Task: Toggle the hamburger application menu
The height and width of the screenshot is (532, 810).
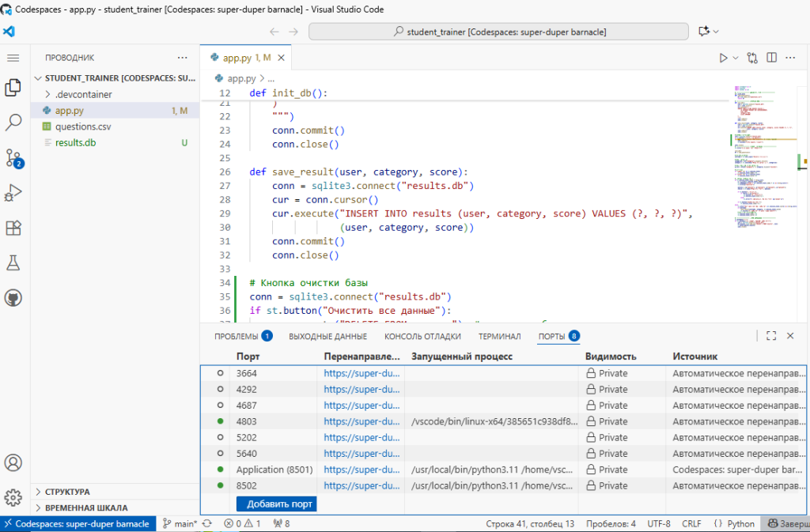Action: coord(13,58)
